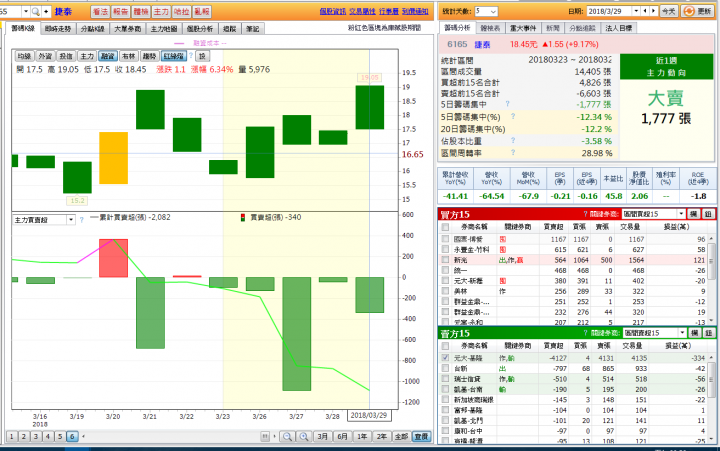
Task: Toggle the 融資 chart overlay button
Action: (107, 56)
